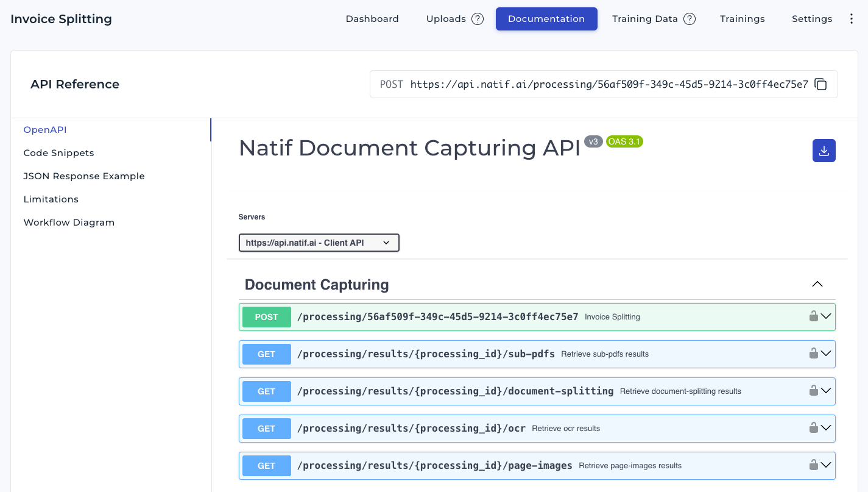The width and height of the screenshot is (868, 492).
Task: Open the Workflow Diagram section
Action: [69, 223]
